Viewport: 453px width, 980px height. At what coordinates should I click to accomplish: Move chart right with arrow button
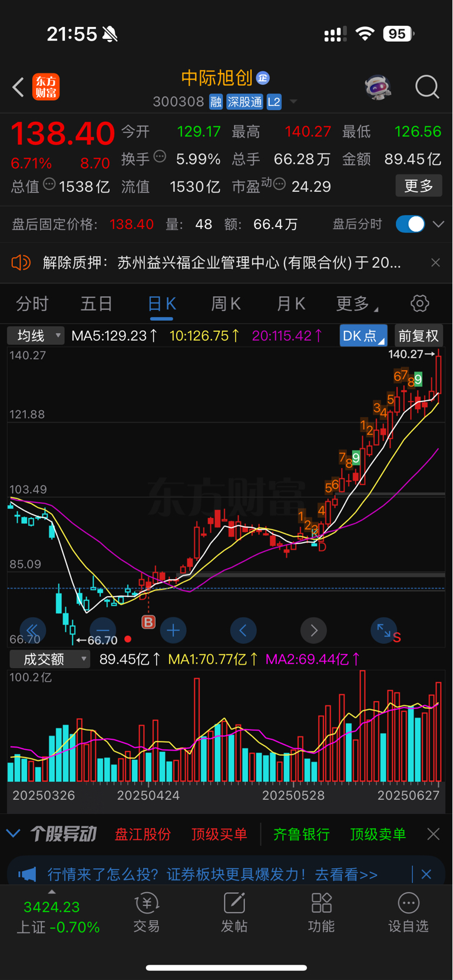coord(313,630)
